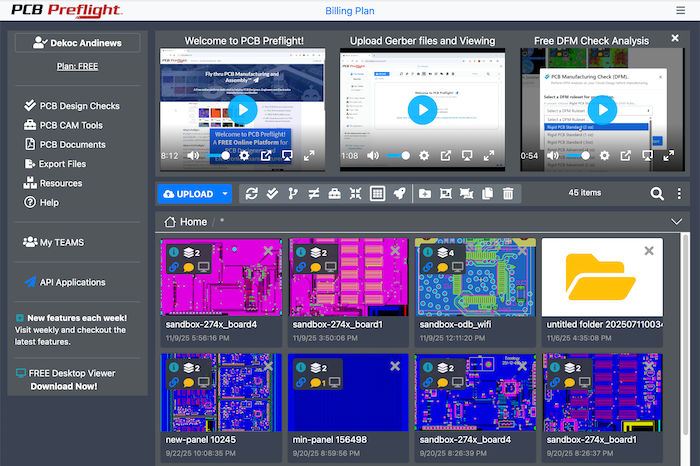This screenshot has width=700, height=466.
Task: Select PCB CAM Tools from the sidebar
Action: [x=70, y=125]
